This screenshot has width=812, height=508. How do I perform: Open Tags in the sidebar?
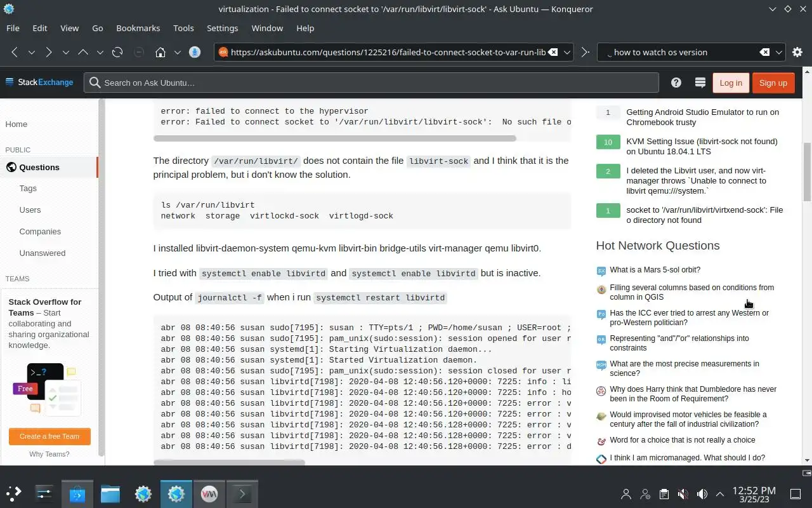point(28,188)
